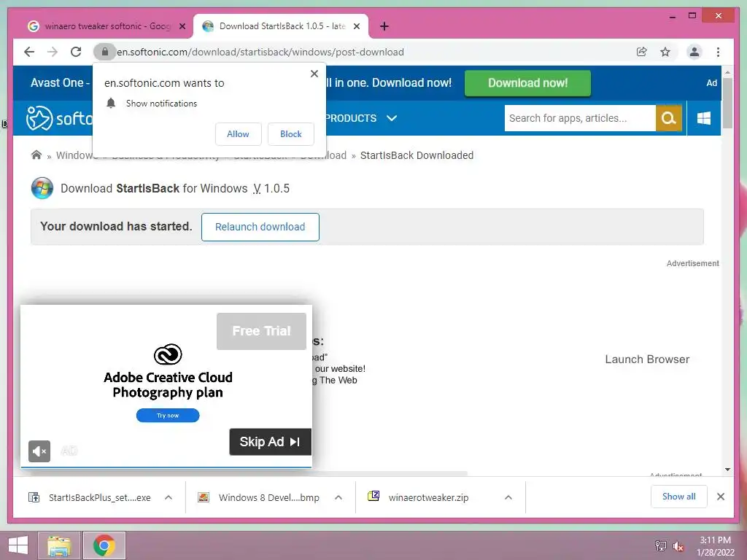Click the Free Trial ad button

coord(261,331)
